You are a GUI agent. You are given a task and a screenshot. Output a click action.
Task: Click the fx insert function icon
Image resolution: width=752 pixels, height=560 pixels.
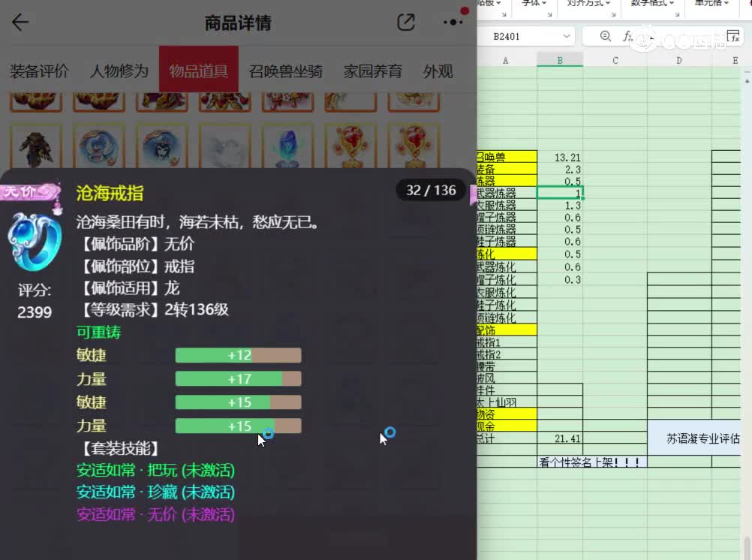pos(627,36)
